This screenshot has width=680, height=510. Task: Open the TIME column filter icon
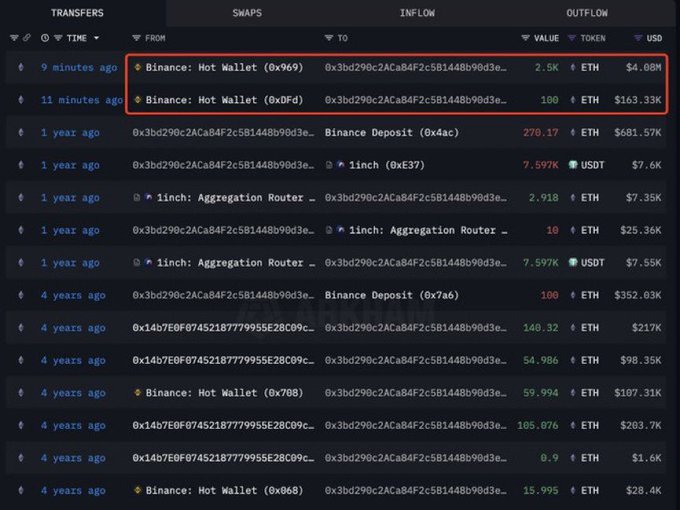click(58, 38)
